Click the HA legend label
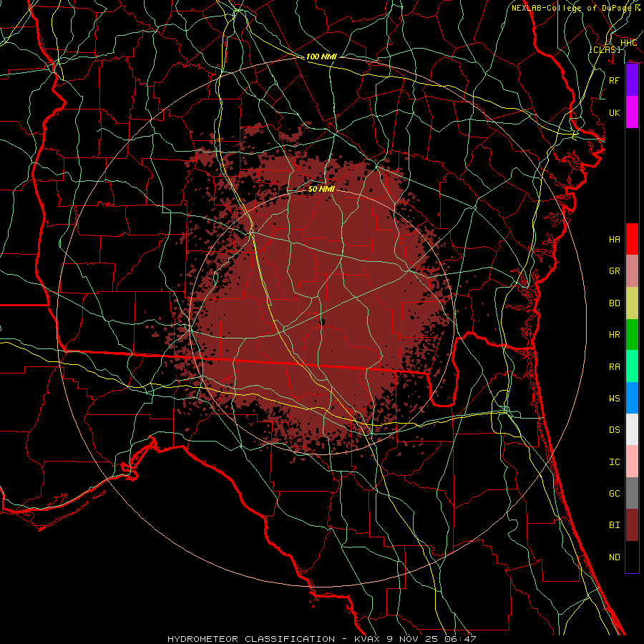644x644 pixels. (614, 239)
